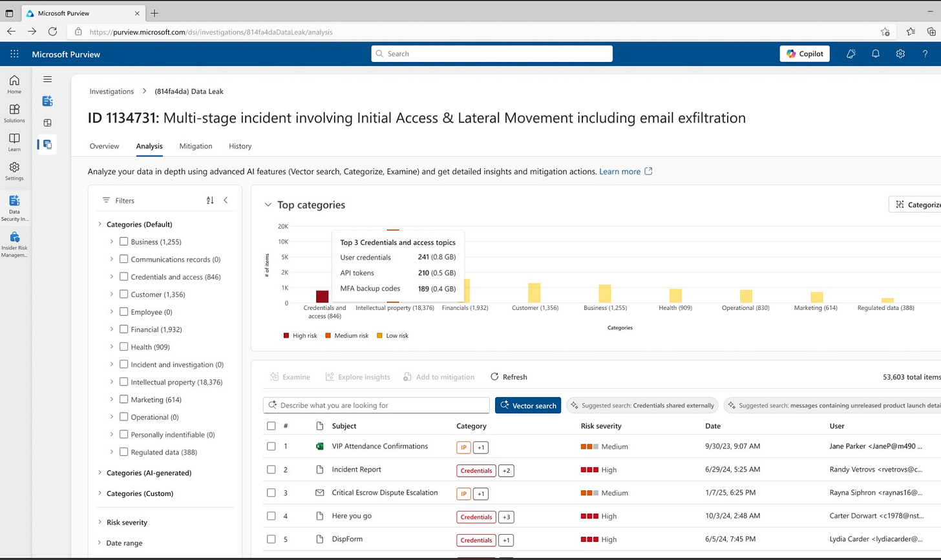Image resolution: width=941 pixels, height=560 pixels.
Task: Select the Analysis tab
Action: (149, 146)
